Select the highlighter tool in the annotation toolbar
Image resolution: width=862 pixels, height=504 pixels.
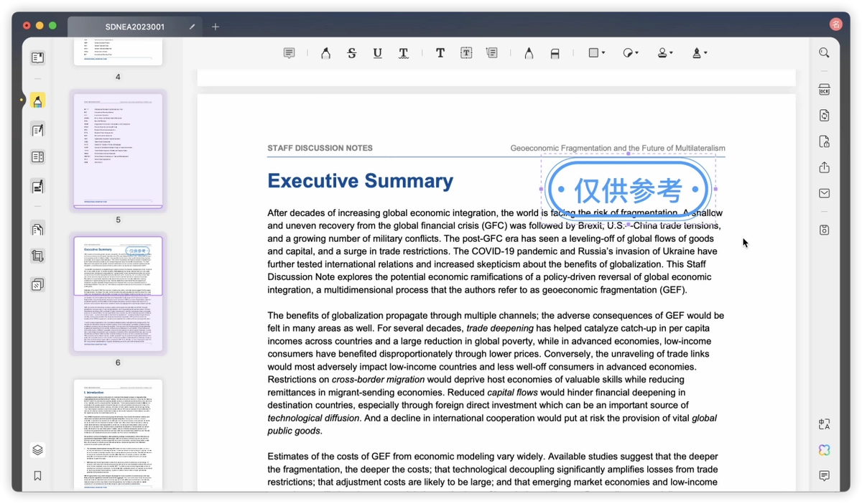(x=325, y=53)
